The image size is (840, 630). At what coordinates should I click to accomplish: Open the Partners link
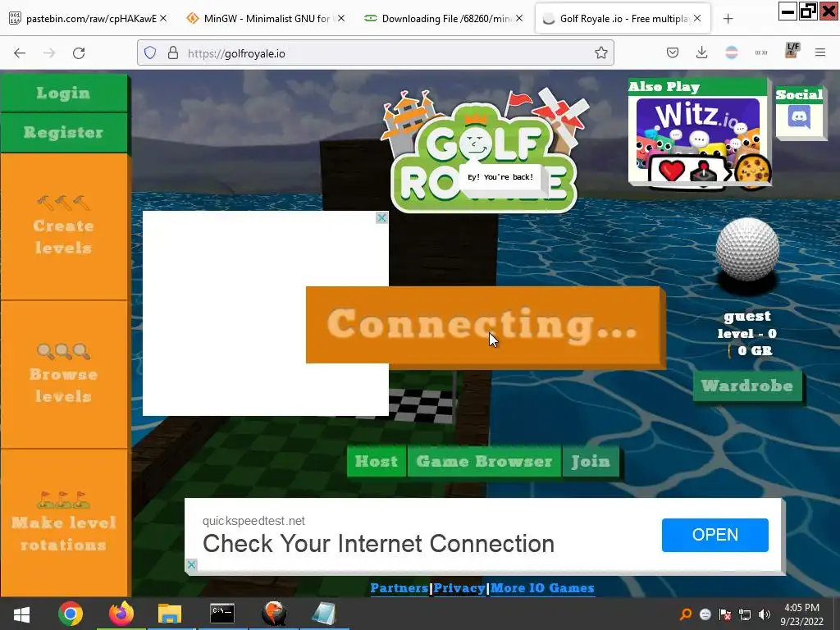399,588
